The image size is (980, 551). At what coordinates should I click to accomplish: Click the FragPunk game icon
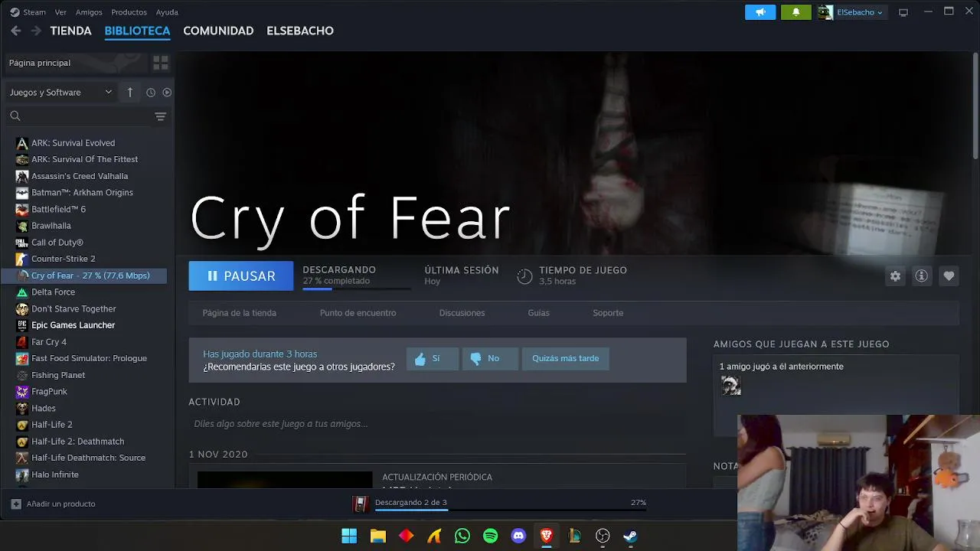coord(22,392)
